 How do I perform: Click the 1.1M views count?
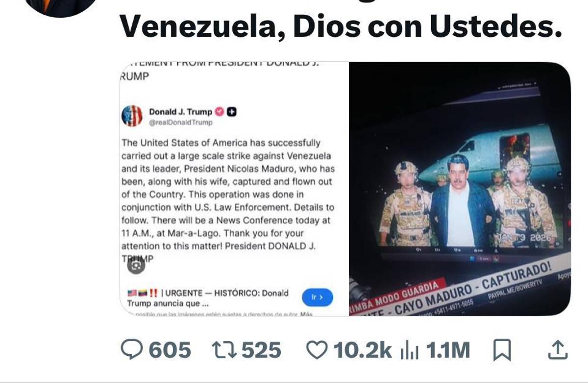coord(447,350)
